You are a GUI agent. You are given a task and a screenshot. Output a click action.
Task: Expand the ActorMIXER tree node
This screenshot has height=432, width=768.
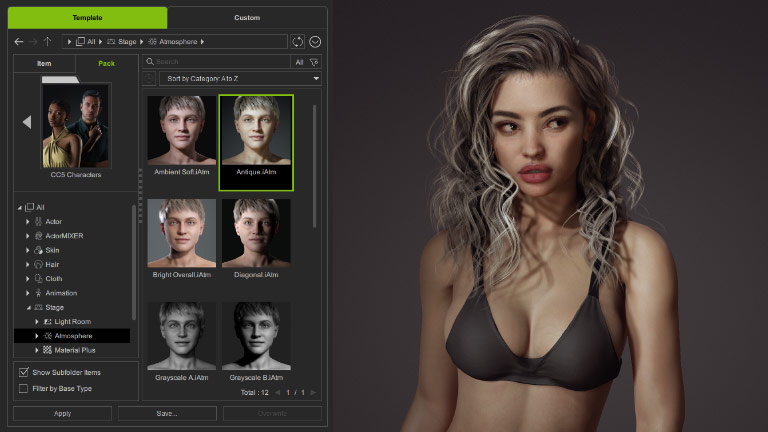pos(27,236)
